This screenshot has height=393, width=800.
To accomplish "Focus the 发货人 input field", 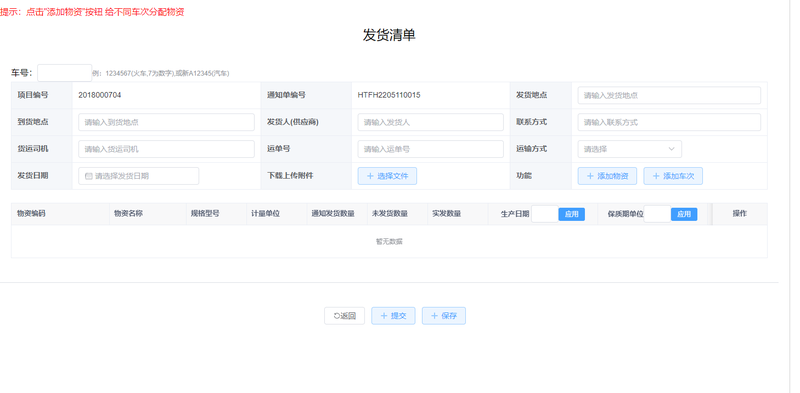I will pyautogui.click(x=431, y=122).
